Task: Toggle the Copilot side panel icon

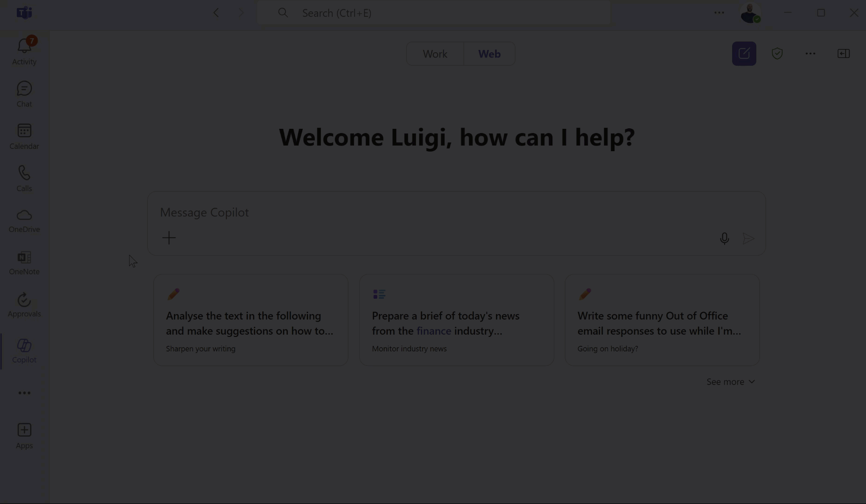Action: coord(844,54)
